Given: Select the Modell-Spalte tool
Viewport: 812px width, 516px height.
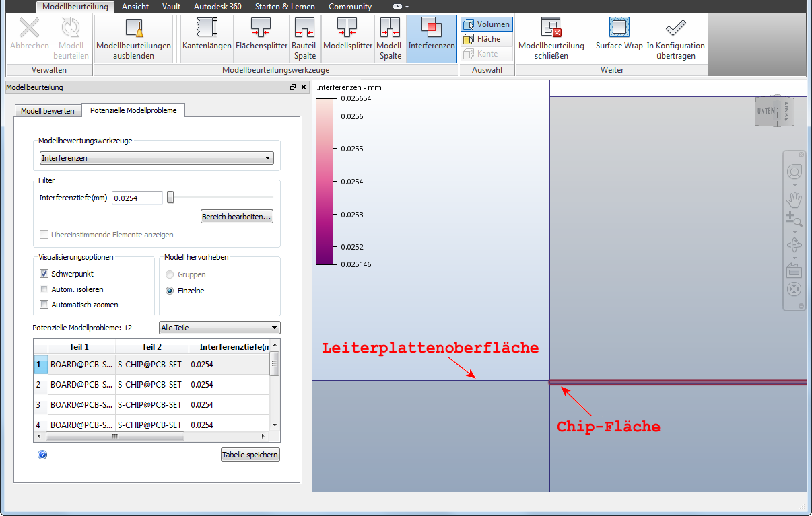Looking at the screenshot, I should pyautogui.click(x=391, y=38).
